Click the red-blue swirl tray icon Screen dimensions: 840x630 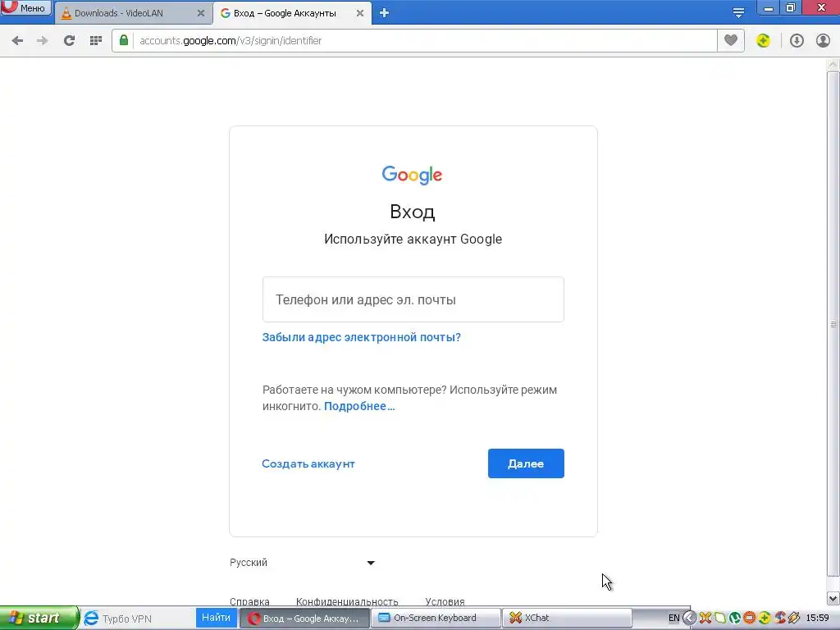[x=779, y=619]
